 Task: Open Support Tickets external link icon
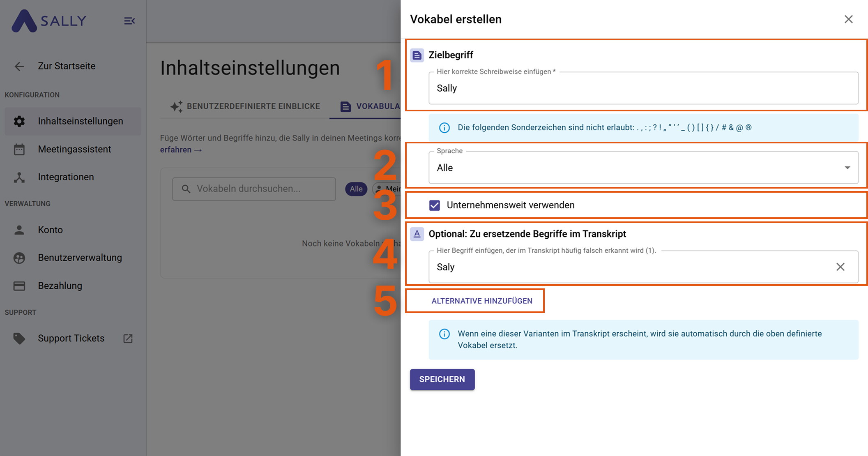(128, 339)
